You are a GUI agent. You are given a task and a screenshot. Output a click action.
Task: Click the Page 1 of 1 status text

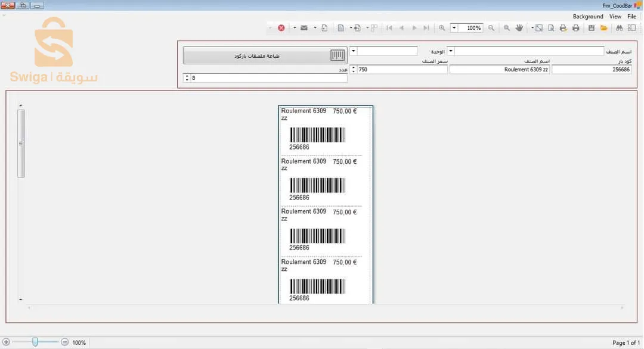[x=626, y=342]
